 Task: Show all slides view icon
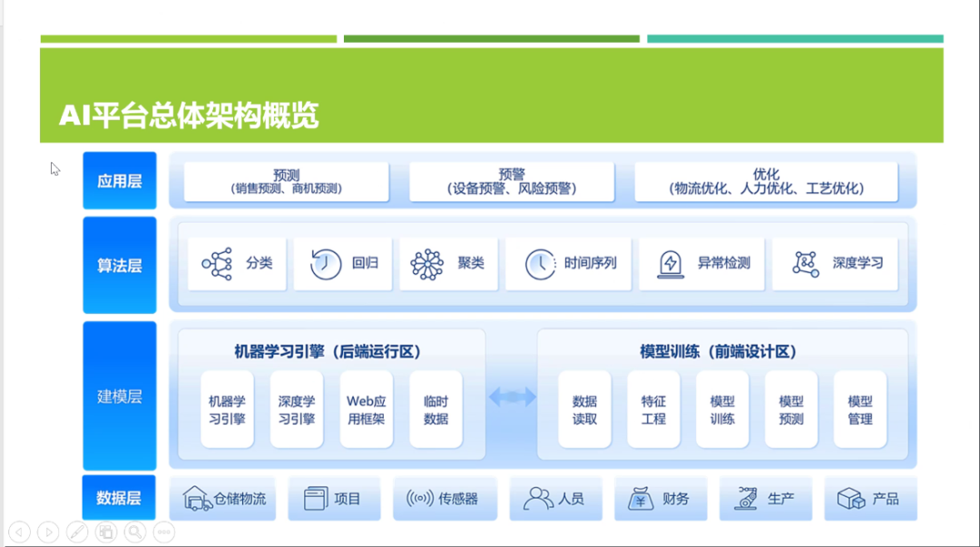tap(106, 532)
